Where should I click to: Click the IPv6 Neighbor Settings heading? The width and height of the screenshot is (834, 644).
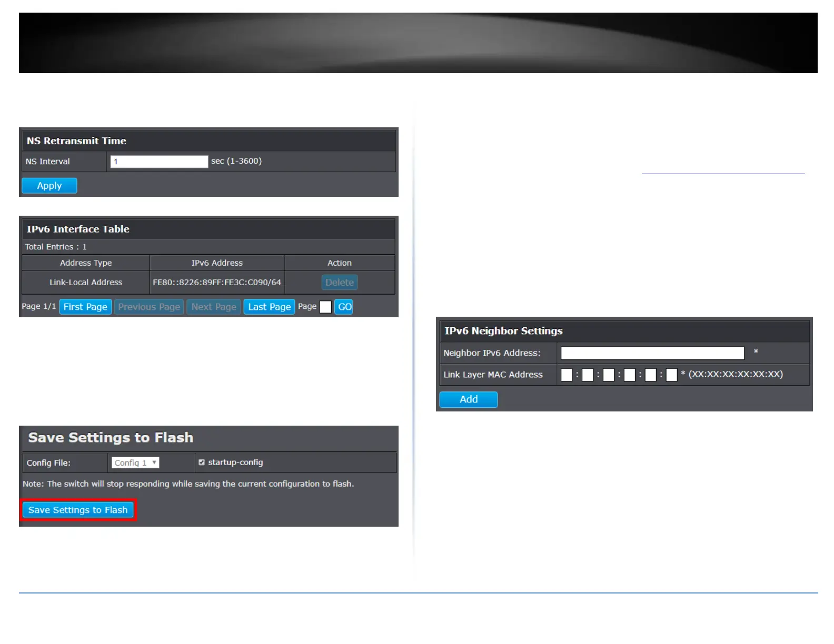pyautogui.click(x=503, y=331)
